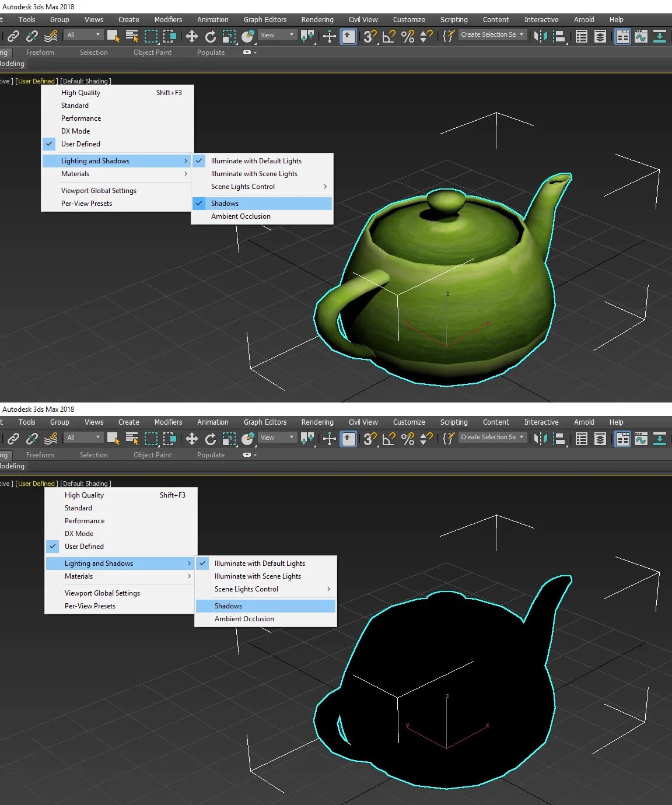
Task: Choose Select and Move tool in green-teapot window
Action: point(192,36)
